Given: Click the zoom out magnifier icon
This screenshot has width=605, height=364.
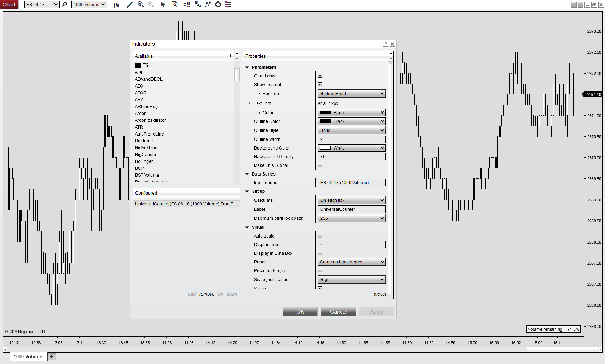Looking at the screenshot, I should [151, 4].
